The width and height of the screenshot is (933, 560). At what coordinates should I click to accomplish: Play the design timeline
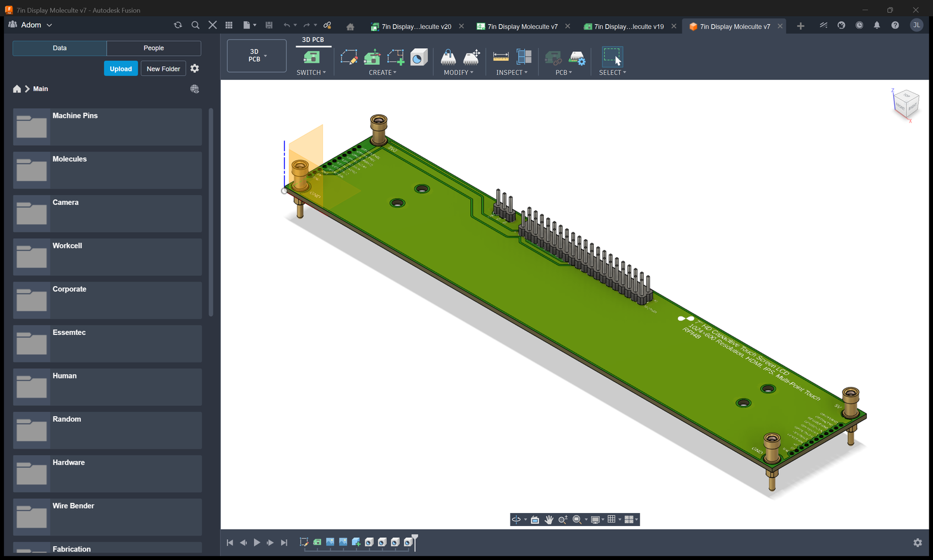[257, 543]
